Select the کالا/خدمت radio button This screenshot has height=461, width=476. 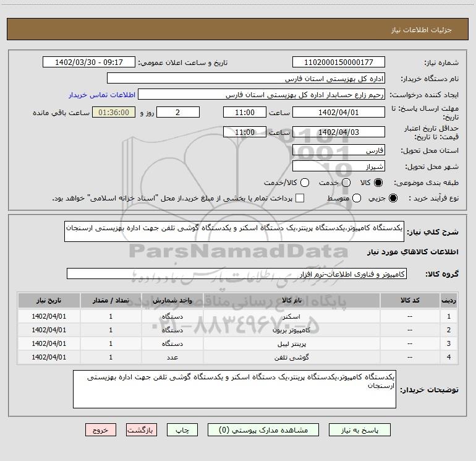(305, 183)
